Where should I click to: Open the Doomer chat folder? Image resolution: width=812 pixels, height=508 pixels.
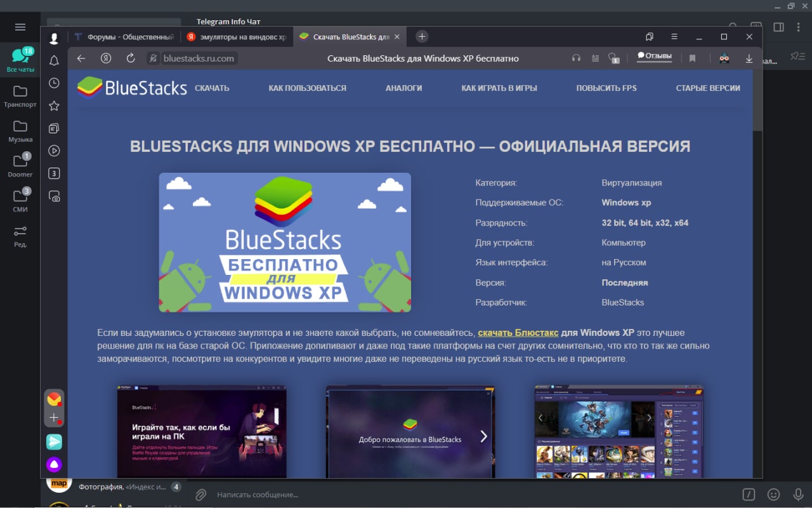(20, 165)
